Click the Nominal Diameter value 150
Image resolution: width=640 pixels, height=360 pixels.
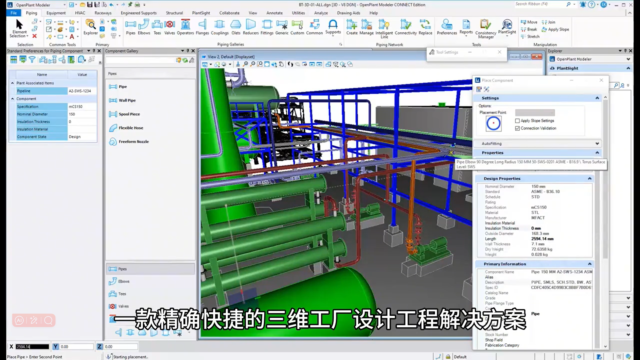pyautogui.click(x=82, y=114)
